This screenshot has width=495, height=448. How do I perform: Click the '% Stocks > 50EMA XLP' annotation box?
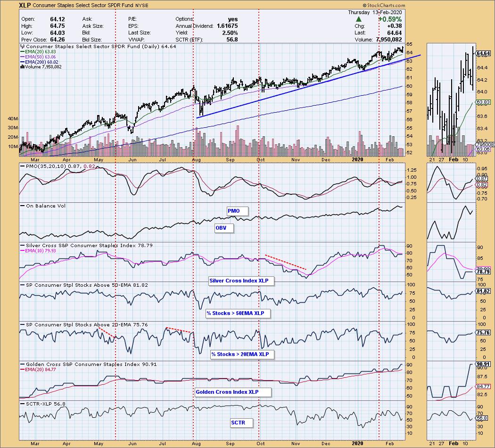click(x=238, y=314)
